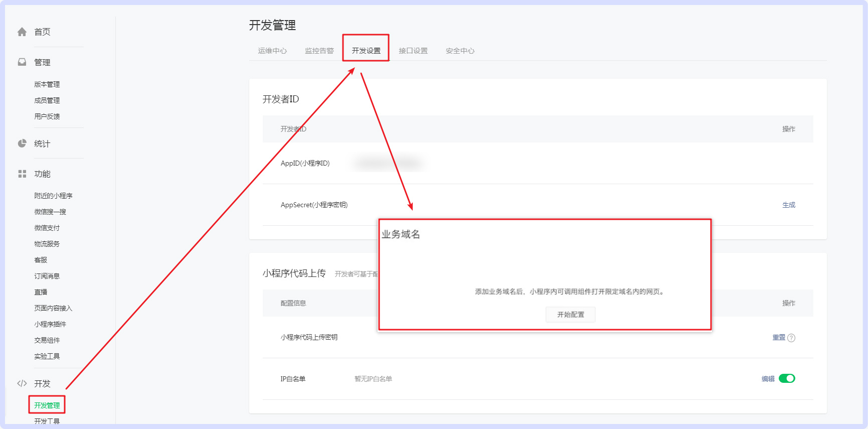Click the 暂无IP白名单 text
Image resolution: width=868 pixels, height=429 pixels.
(x=373, y=379)
